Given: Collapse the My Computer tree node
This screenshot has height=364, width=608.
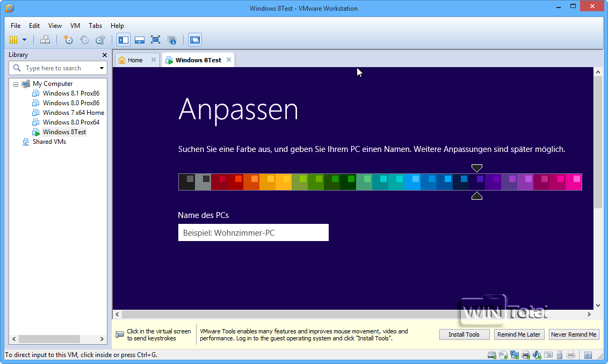Looking at the screenshot, I should click(x=16, y=84).
